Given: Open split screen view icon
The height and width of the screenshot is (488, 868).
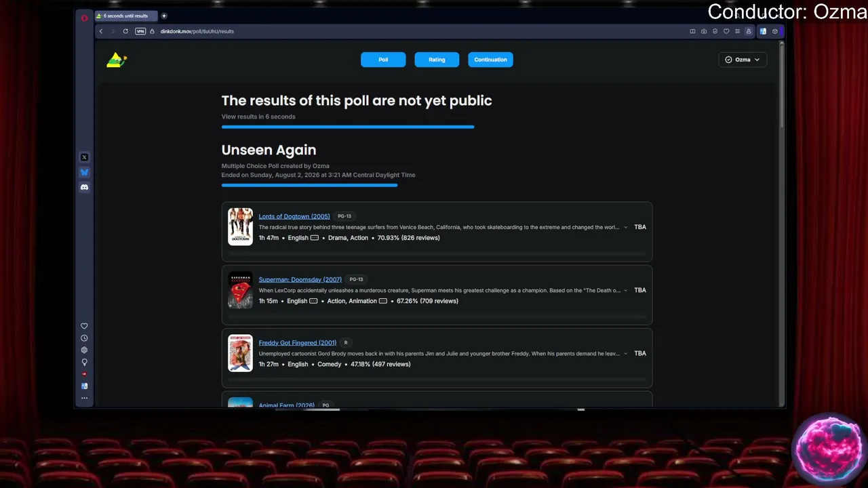Looking at the screenshot, I should click(x=692, y=31).
